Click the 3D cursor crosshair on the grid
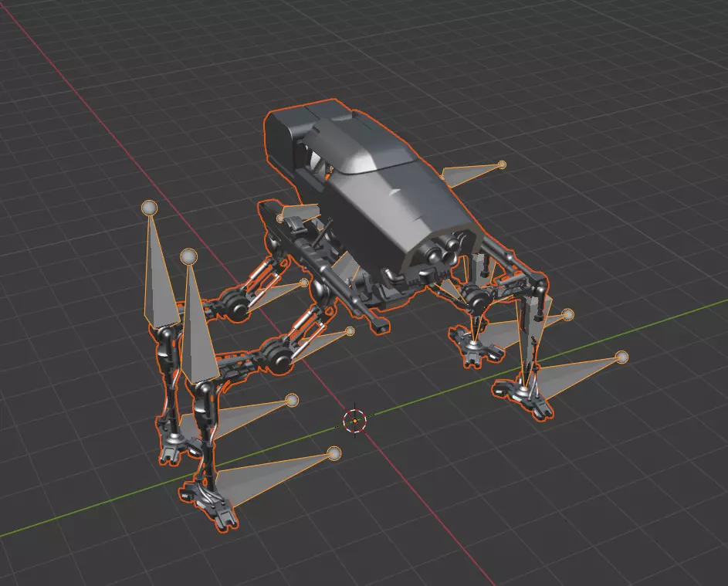728x586 pixels. pos(354,421)
